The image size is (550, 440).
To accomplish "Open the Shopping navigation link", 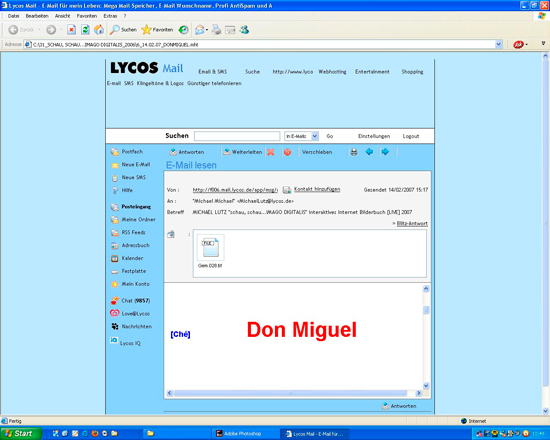I will 412,72.
